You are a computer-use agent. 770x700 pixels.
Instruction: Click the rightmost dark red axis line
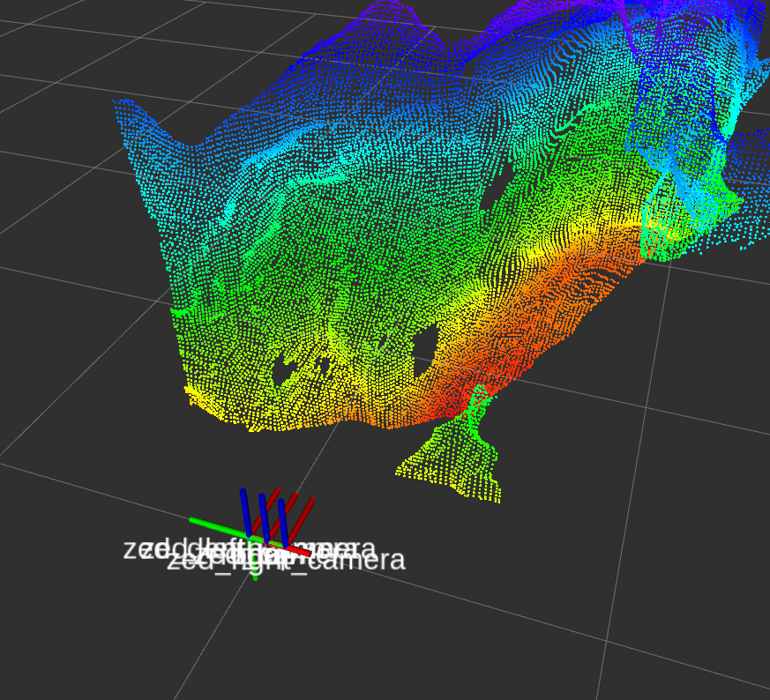pyautogui.click(x=305, y=516)
